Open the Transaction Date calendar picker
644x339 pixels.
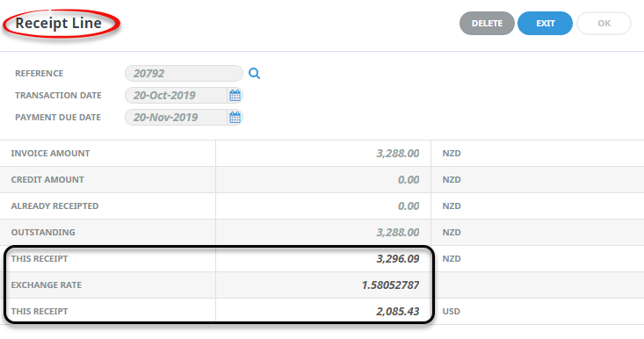point(235,96)
